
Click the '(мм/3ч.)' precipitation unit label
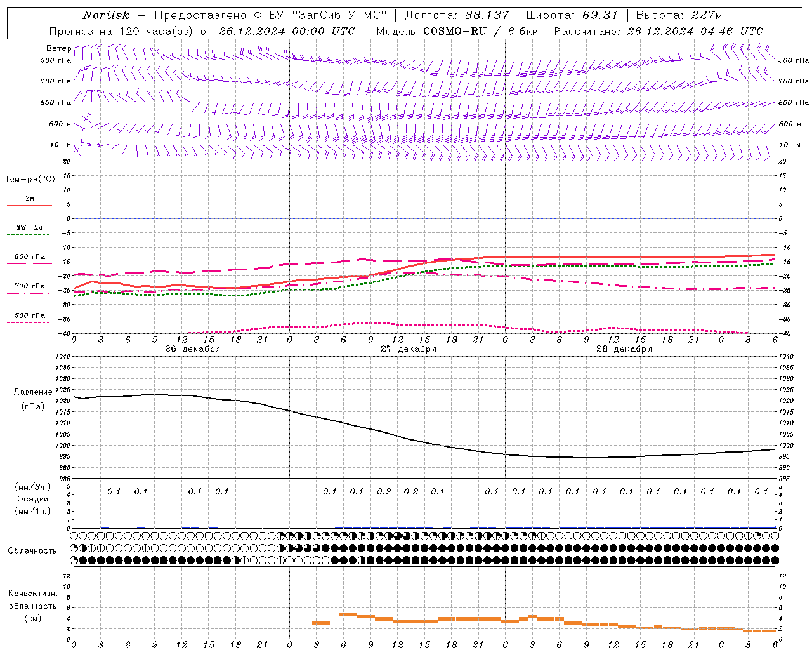point(33,487)
